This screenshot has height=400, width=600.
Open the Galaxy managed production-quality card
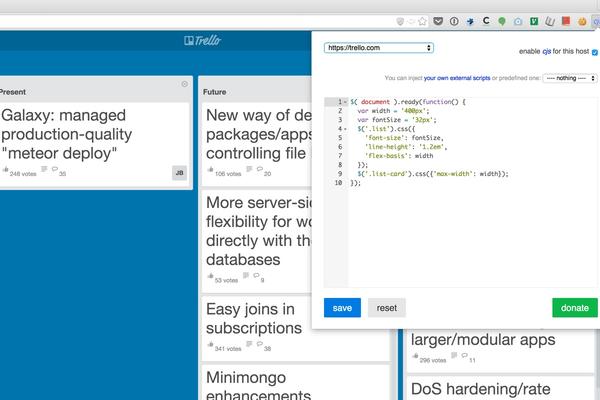[x=95, y=145]
